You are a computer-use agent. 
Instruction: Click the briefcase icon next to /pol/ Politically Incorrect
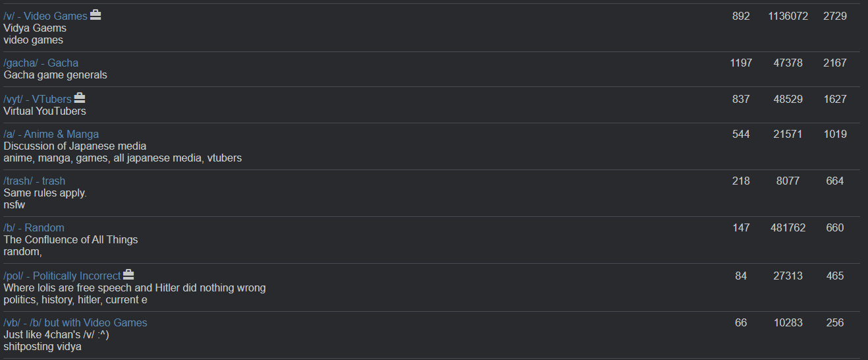[128, 275]
